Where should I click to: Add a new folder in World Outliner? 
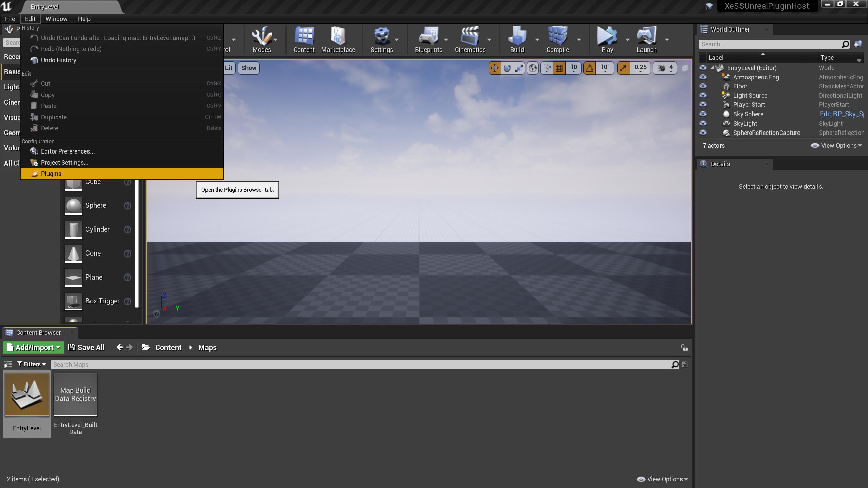coord(857,44)
